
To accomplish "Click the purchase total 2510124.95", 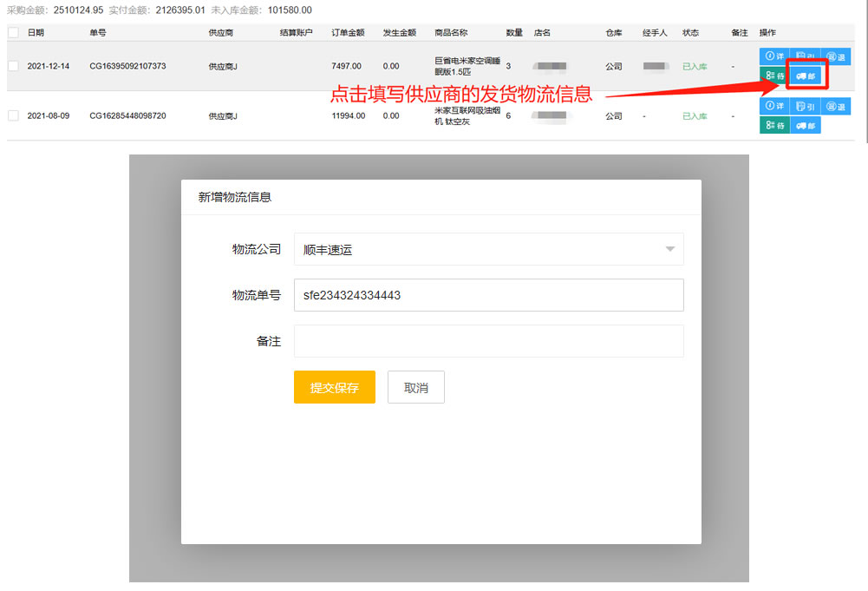I will click(x=79, y=10).
